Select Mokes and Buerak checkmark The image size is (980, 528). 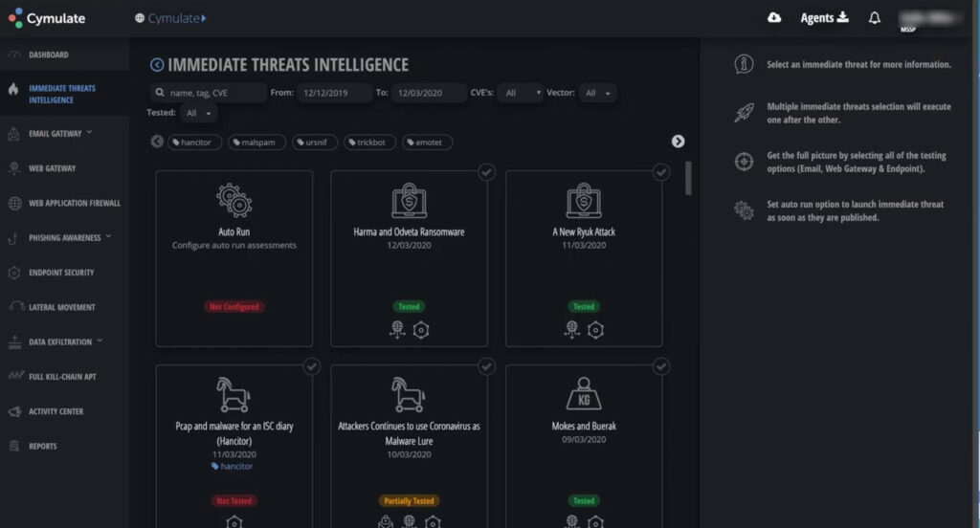[661, 366]
